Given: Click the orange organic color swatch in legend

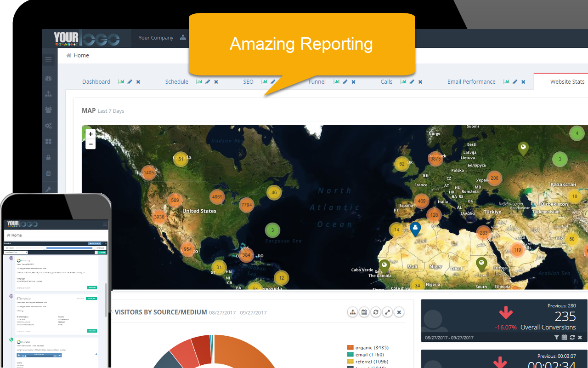Looking at the screenshot, I should [x=350, y=348].
